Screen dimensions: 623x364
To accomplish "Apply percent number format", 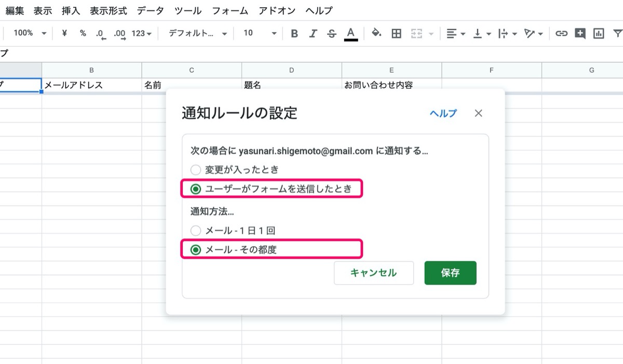I will click(83, 33).
